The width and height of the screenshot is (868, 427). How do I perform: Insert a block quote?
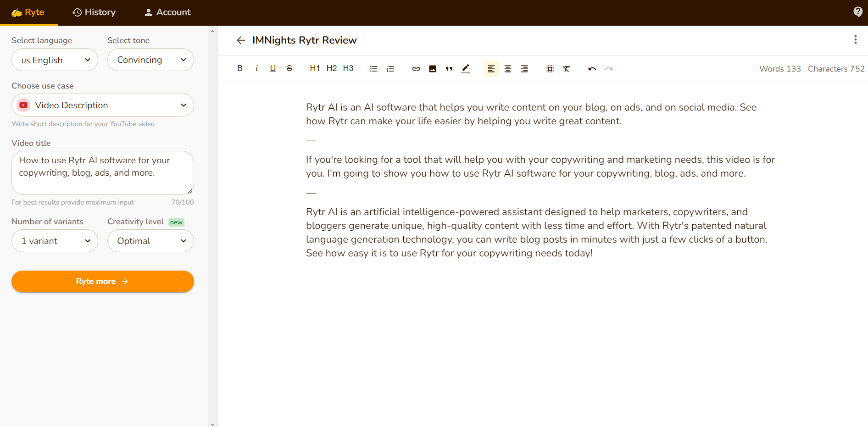[449, 69]
